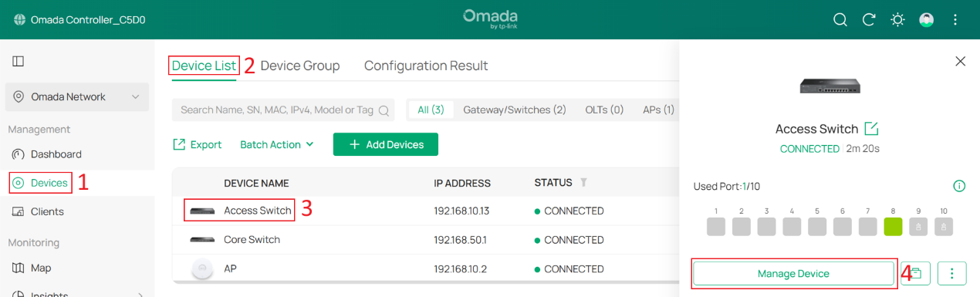
Task: Open the Omada Network site dropdown
Action: (77, 97)
